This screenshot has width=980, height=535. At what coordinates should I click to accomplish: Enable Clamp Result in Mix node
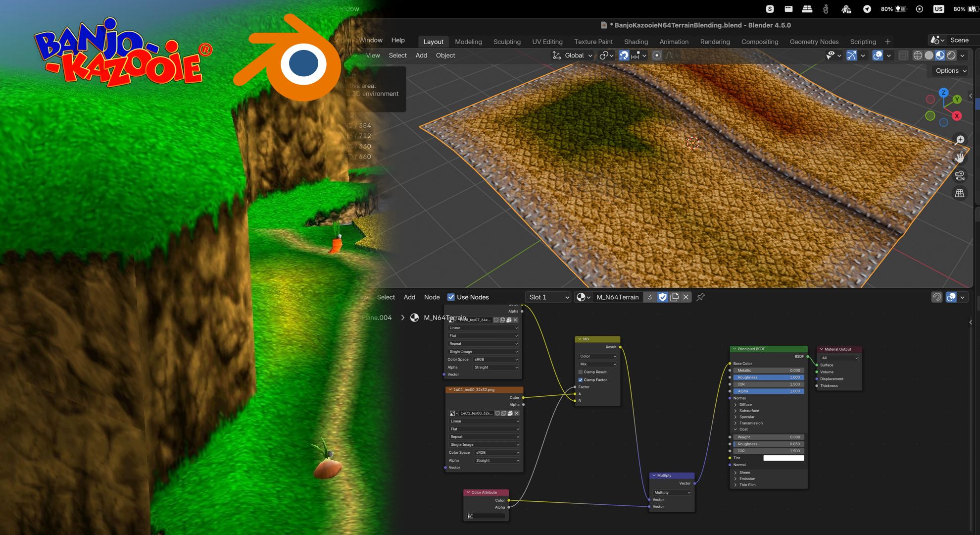click(x=581, y=372)
